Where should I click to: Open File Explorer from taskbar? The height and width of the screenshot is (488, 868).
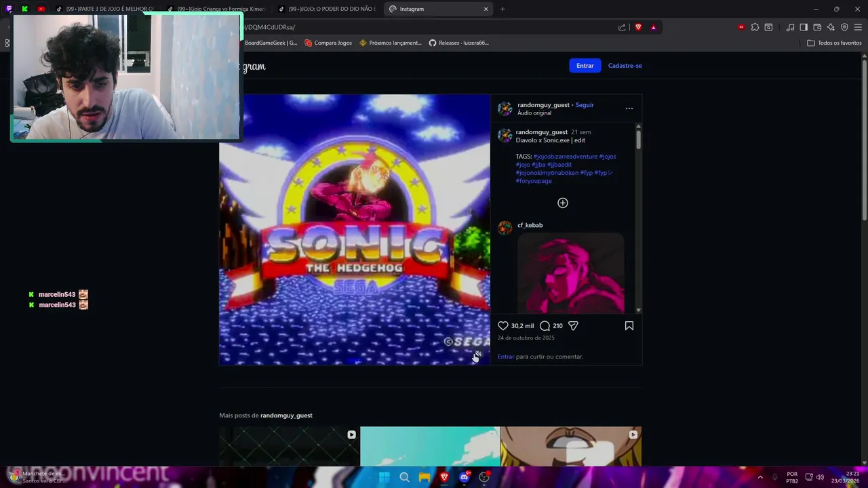425,477
